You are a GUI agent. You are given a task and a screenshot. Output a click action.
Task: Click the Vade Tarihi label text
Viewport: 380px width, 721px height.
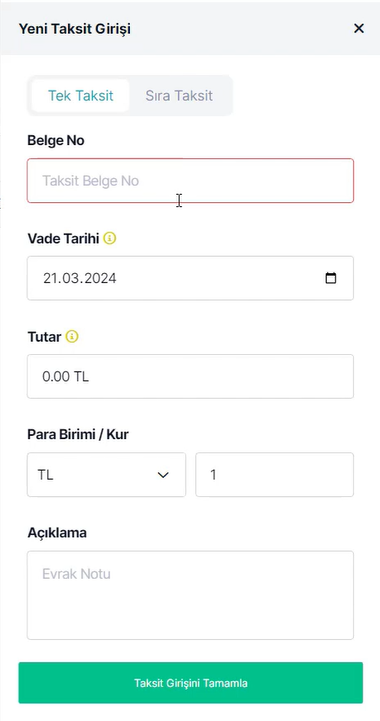click(x=63, y=239)
